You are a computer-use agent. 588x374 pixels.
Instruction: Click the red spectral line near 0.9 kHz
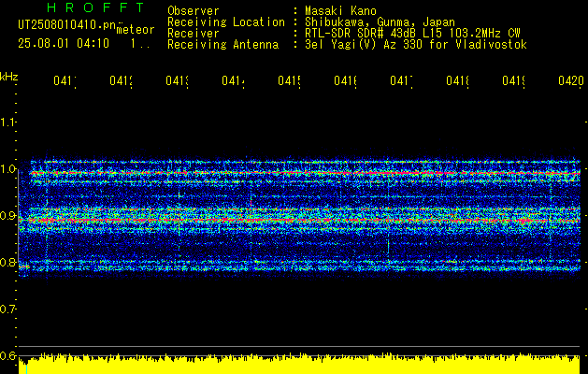tap(299, 221)
